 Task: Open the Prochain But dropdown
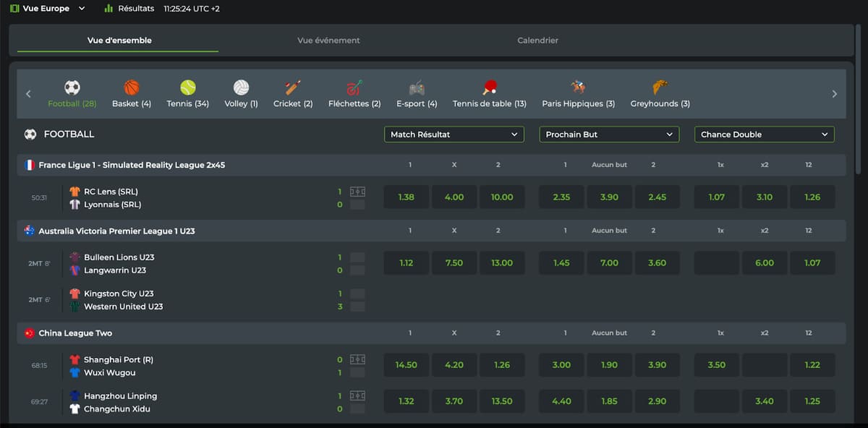pyautogui.click(x=610, y=134)
